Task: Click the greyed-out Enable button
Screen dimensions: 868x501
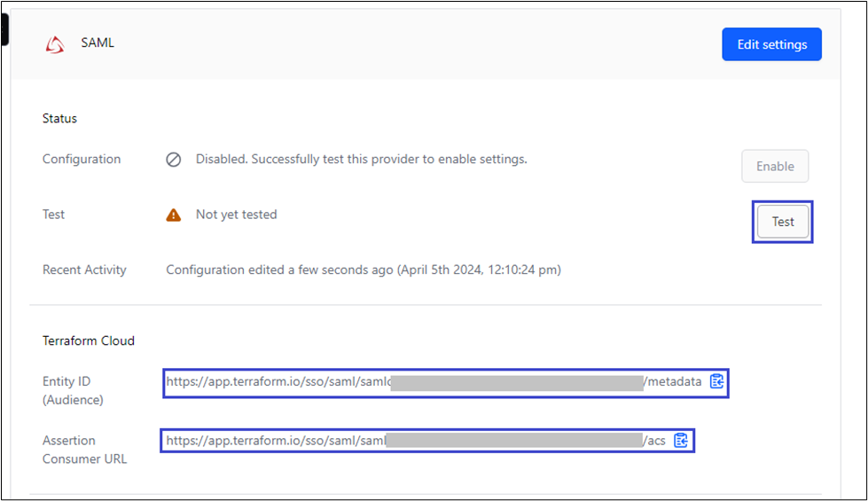Action: pyautogui.click(x=775, y=166)
